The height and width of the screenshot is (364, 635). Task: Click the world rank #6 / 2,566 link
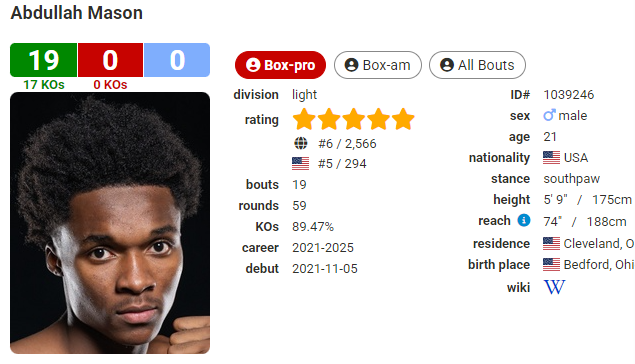click(347, 143)
